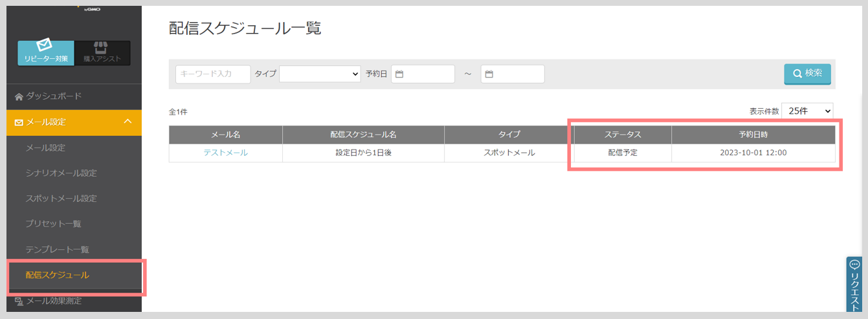Image resolution: width=868 pixels, height=319 pixels.
Task: Open スポットメール設定 in sidebar
Action: [x=61, y=198]
